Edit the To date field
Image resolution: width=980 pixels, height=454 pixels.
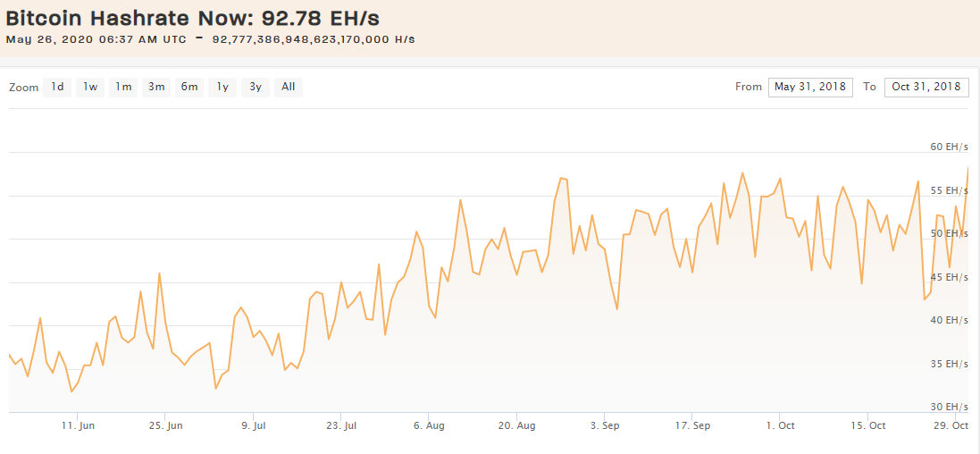tap(926, 87)
